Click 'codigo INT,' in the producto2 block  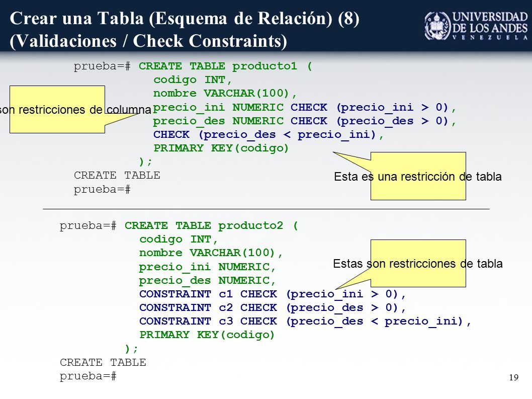pyautogui.click(x=179, y=240)
